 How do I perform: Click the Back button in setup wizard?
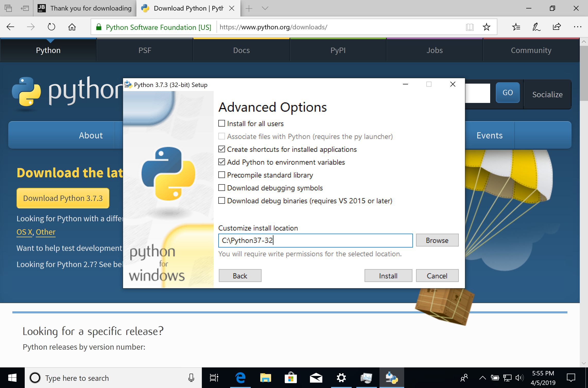(240, 276)
